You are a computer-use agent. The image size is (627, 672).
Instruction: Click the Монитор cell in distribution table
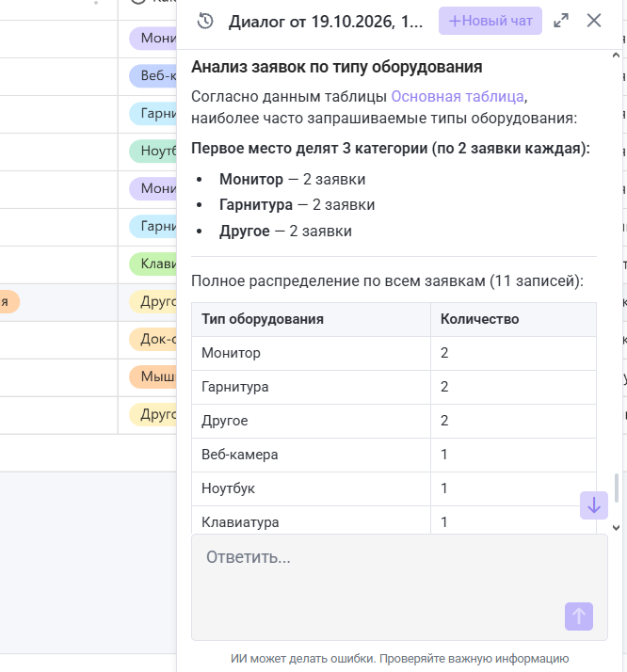[x=311, y=353]
